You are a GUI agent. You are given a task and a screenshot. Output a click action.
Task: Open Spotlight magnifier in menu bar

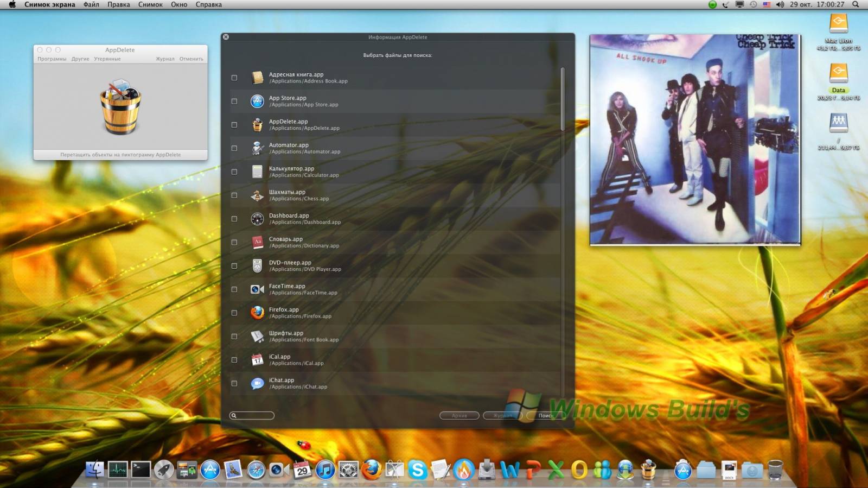[x=856, y=4]
